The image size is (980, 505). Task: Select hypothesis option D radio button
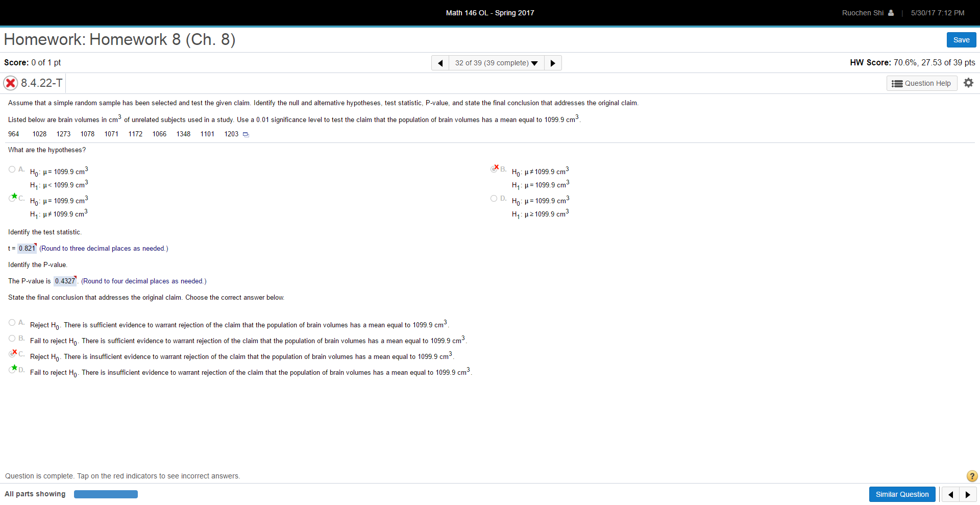coord(493,198)
